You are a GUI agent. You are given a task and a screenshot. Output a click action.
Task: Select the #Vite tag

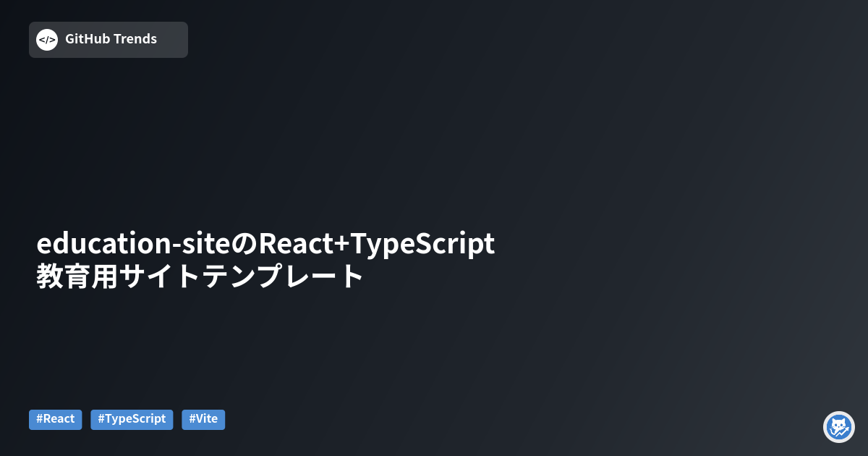[203, 419]
